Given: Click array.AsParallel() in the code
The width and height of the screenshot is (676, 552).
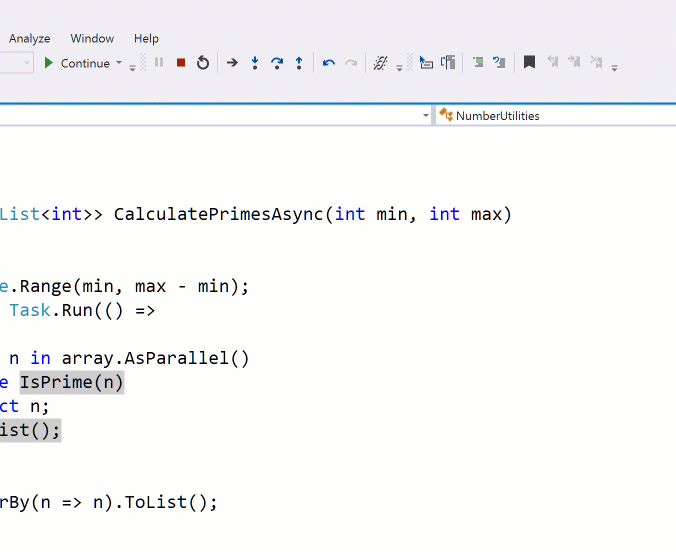Looking at the screenshot, I should [155, 358].
